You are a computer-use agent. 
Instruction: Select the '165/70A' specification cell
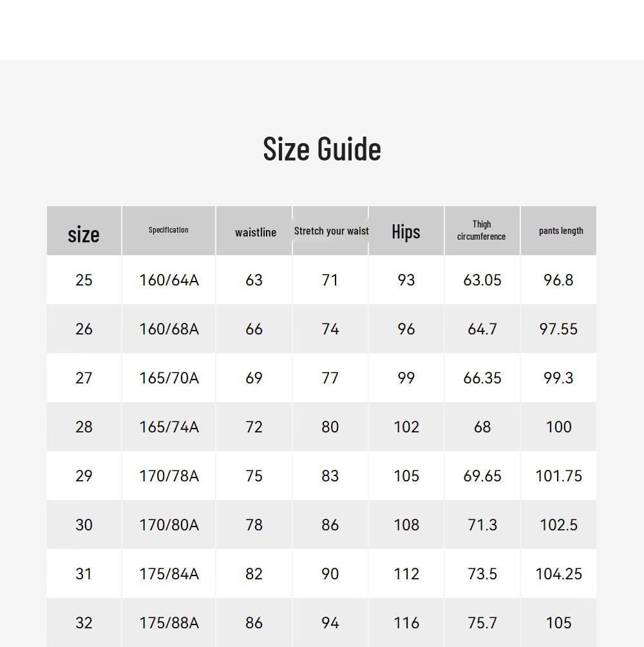169,378
